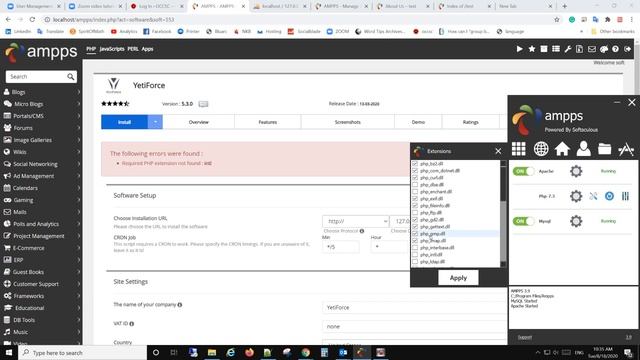
Task: Click the list view icon in top bar
Action: (556, 49)
